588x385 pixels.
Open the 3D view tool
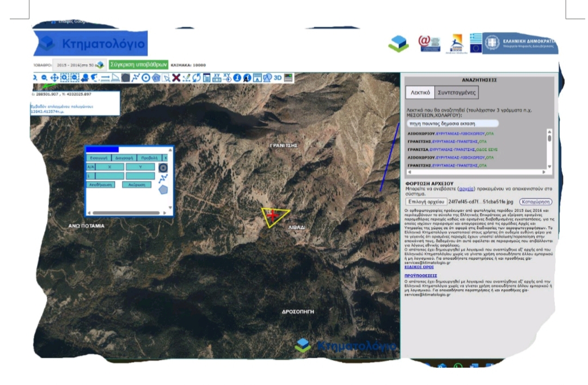tap(278, 77)
